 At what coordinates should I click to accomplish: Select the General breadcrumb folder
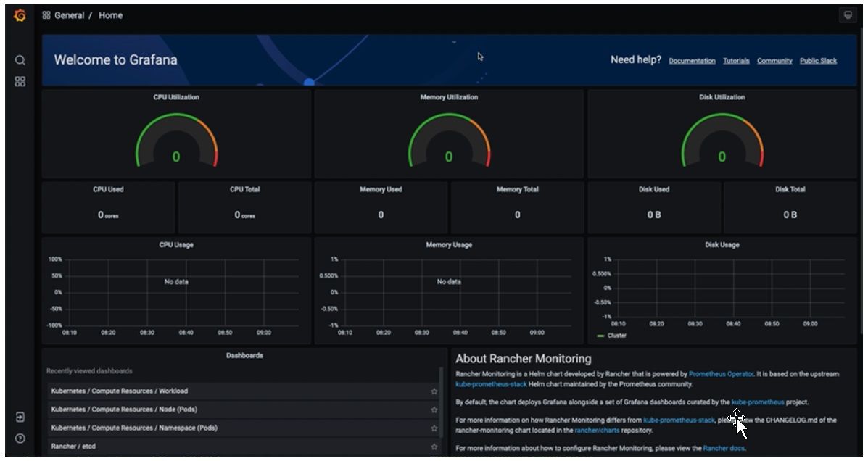(x=70, y=15)
